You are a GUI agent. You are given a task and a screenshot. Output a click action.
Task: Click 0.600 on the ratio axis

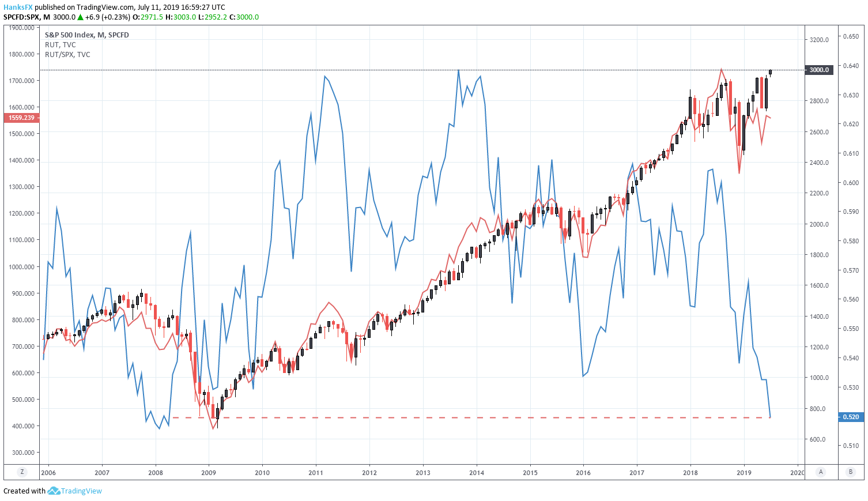[851, 183]
